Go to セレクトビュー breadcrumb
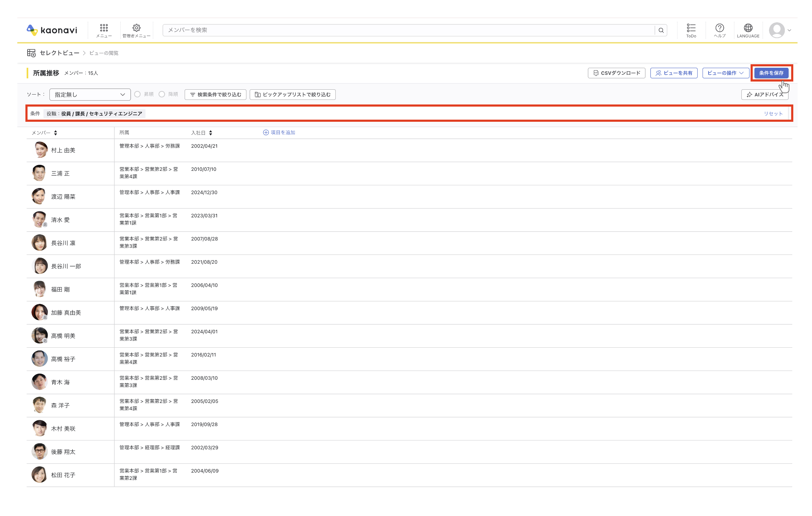Screen dimensions: 812x516 (59, 53)
